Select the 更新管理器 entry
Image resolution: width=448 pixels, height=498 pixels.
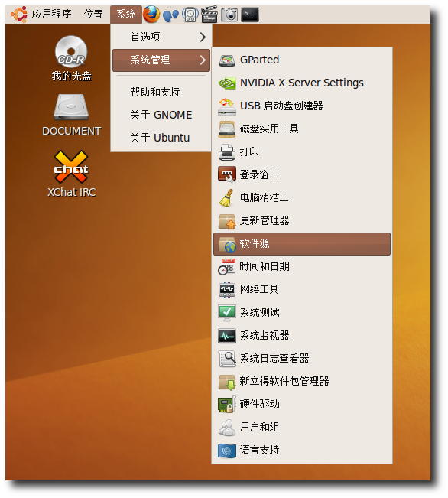click(302, 221)
